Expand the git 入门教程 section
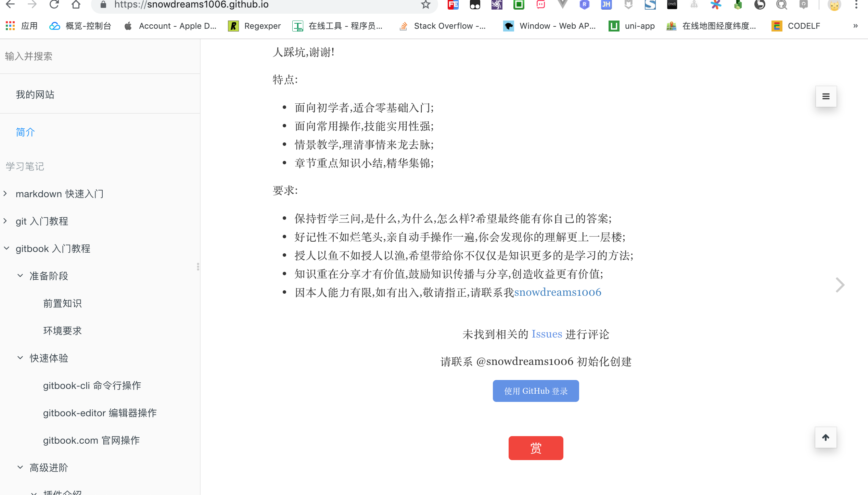Viewport: 868px width, 495px height. [5, 220]
